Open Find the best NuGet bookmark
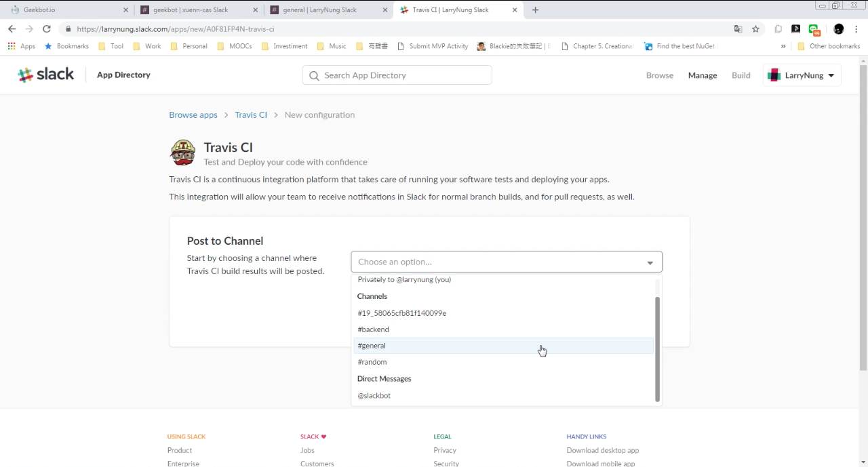Screen dimensions: 868x467 [679, 46]
